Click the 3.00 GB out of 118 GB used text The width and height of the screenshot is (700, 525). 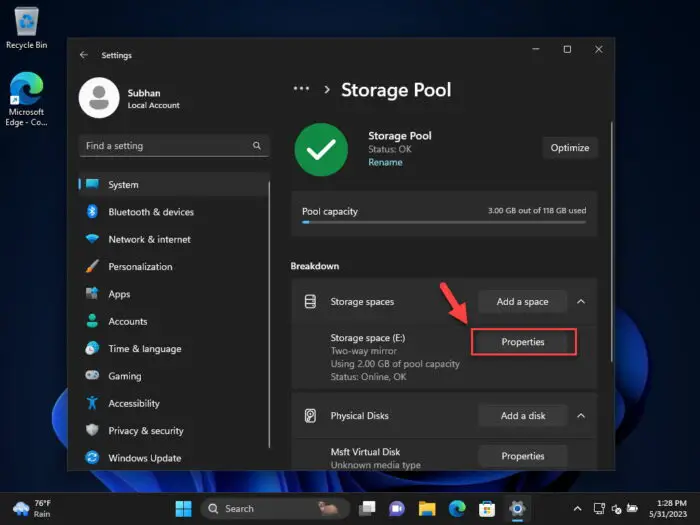tap(537, 210)
